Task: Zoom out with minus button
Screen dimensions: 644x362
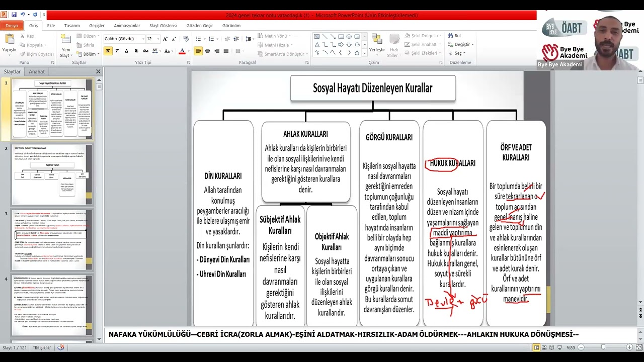Action: (581, 347)
